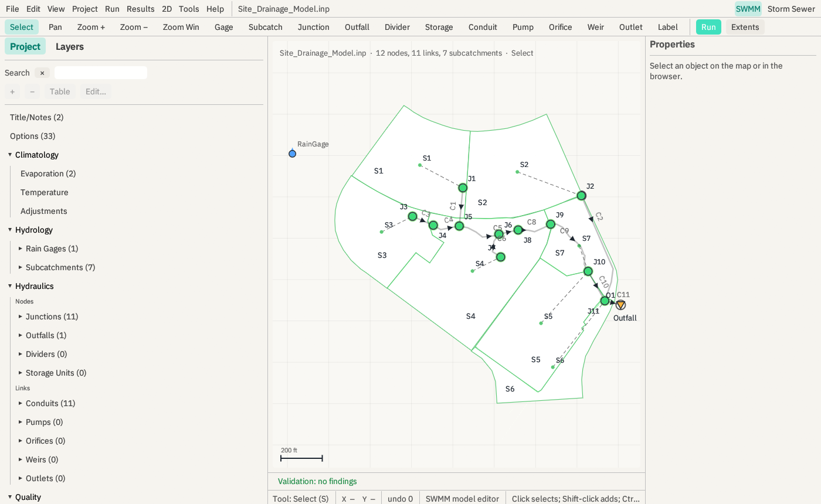Collapse the Climatology section
821x504 pixels.
click(10, 155)
